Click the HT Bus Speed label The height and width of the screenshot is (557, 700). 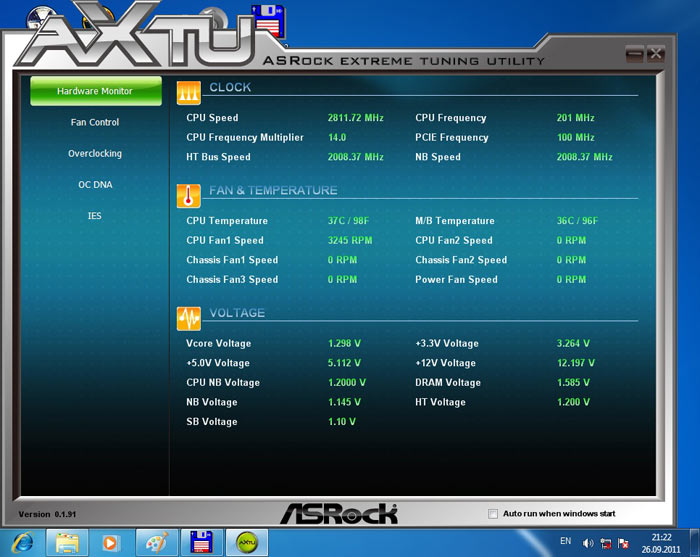[218, 157]
